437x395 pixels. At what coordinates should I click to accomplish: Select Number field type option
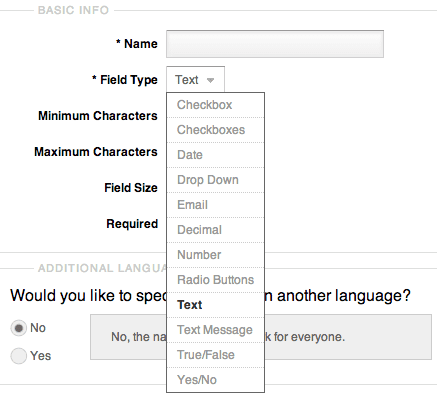coord(215,255)
